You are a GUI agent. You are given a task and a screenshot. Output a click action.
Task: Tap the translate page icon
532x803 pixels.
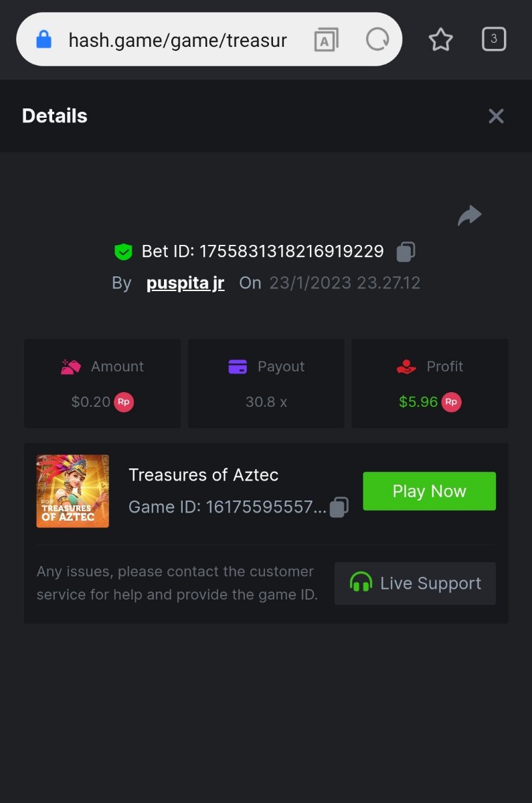pos(326,40)
